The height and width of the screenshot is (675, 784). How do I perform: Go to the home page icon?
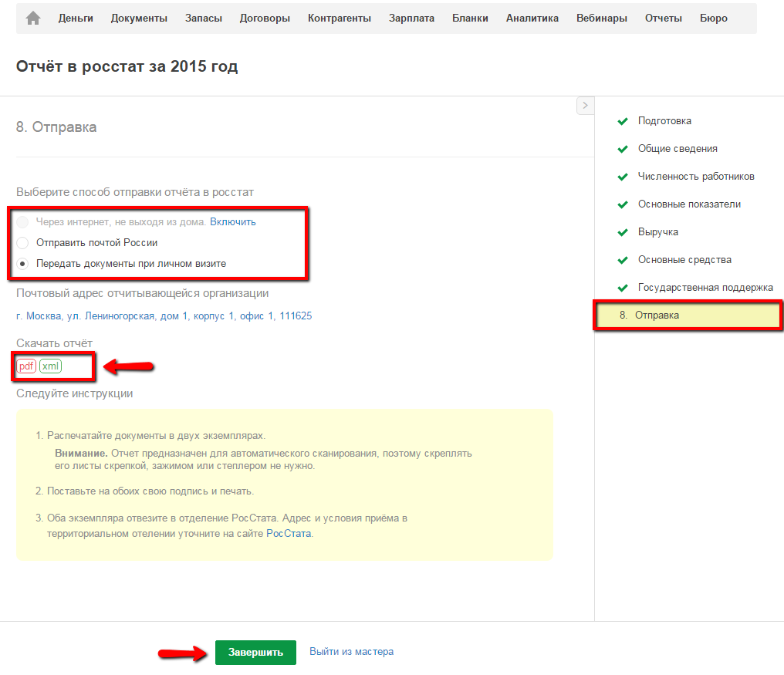click(x=33, y=19)
